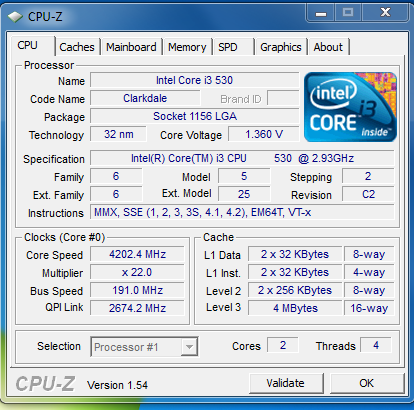Click the Validate button
414x410 pixels.
click(x=286, y=383)
